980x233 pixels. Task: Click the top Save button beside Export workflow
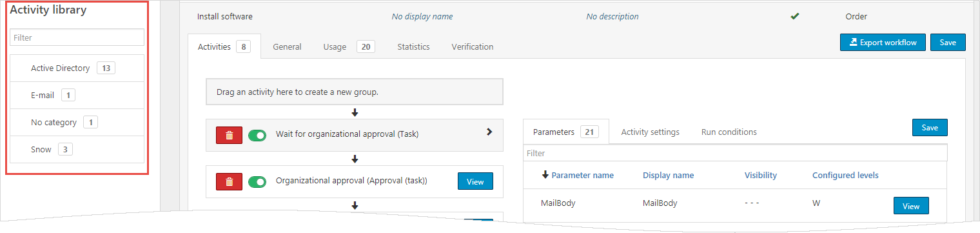[x=948, y=42]
